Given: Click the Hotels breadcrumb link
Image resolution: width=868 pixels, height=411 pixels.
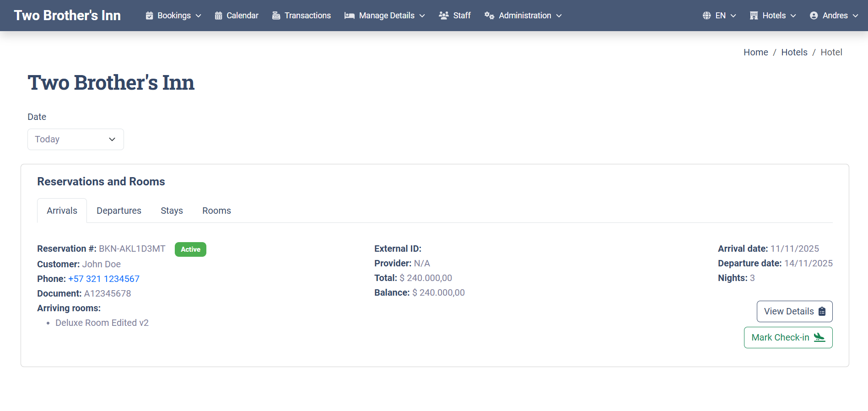Looking at the screenshot, I should pos(794,52).
